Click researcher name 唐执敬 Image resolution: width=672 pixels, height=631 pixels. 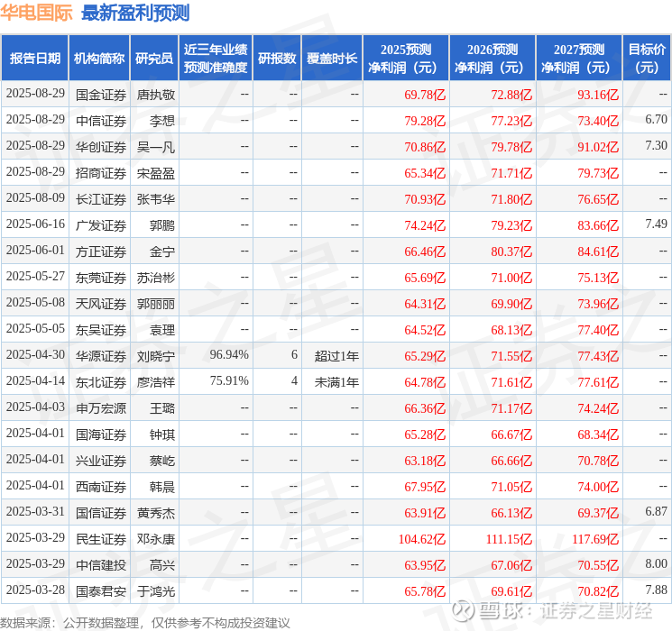(155, 95)
